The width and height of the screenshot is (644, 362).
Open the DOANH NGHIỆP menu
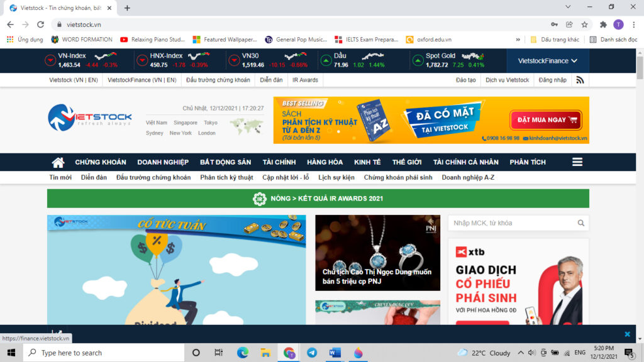(163, 162)
